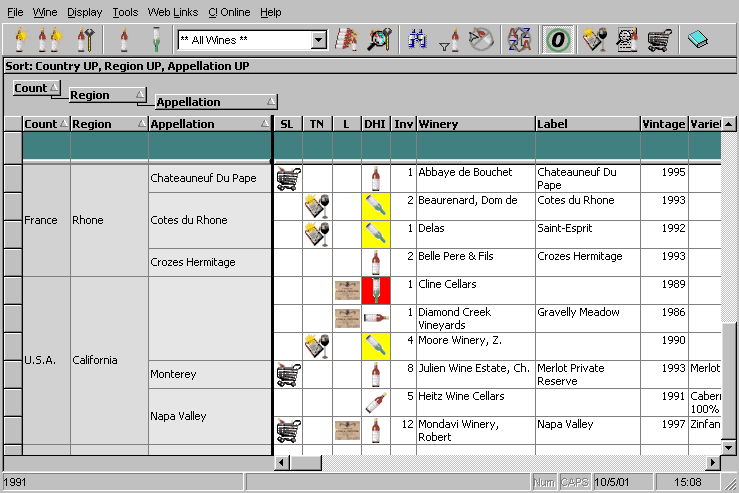Click the Region sort level button above grid
This screenshot has width=739, height=493.
pos(108,95)
